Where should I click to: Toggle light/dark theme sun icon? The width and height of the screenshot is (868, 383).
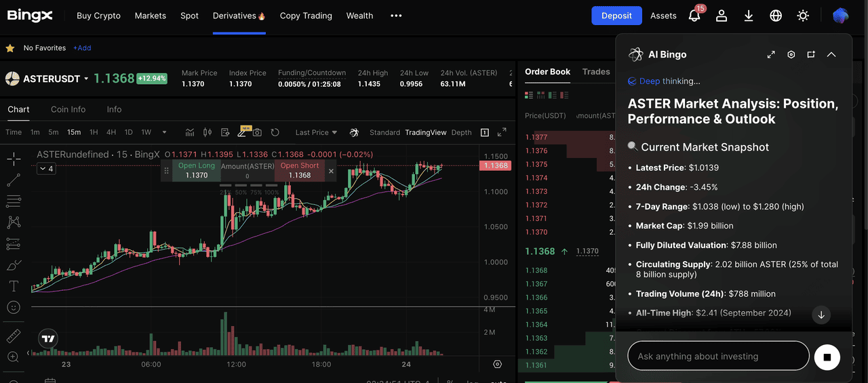(803, 16)
